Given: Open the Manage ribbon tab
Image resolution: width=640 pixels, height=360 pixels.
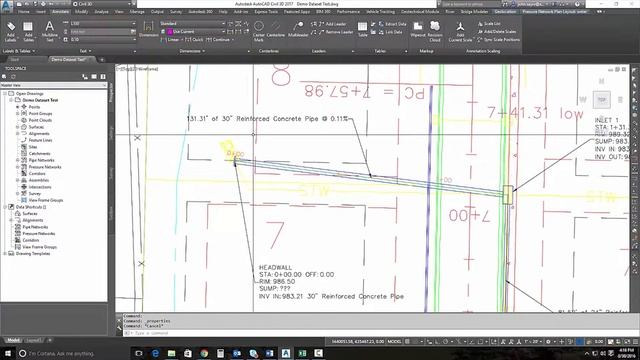Looking at the screenshot, I should 137,12.
